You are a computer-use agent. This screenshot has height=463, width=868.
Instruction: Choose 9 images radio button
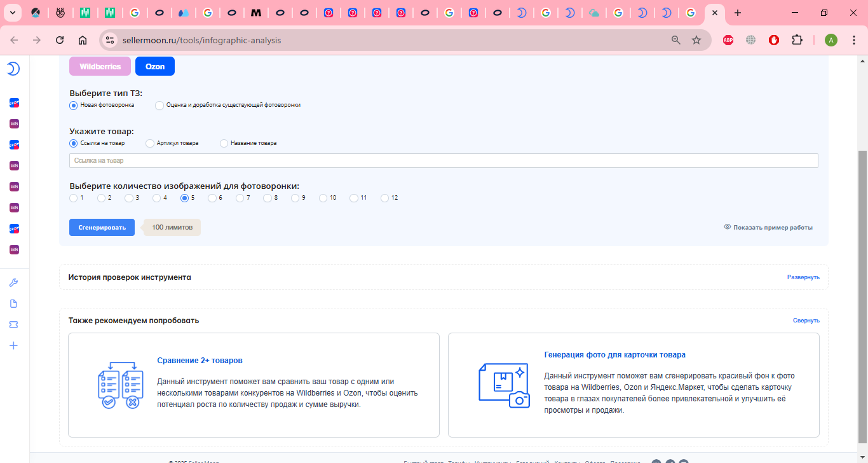click(295, 198)
